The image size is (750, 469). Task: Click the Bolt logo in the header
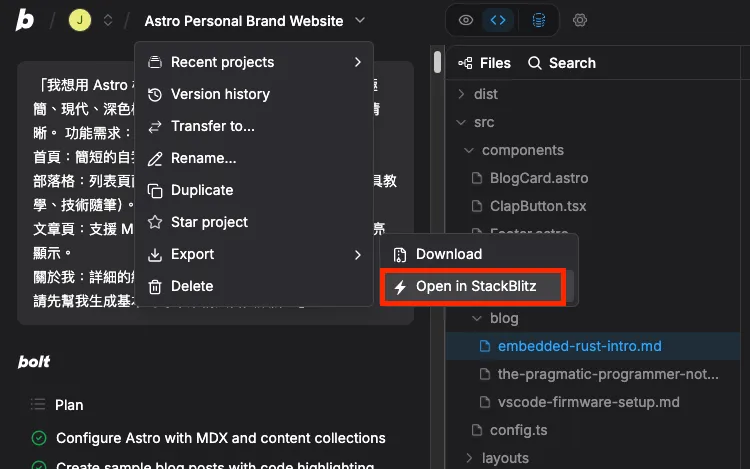point(24,21)
